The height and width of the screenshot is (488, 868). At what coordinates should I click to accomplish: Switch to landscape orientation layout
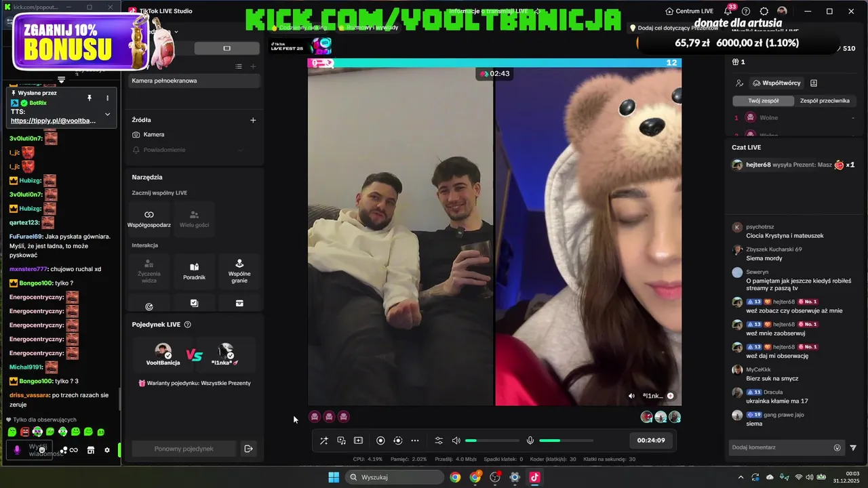pos(226,48)
